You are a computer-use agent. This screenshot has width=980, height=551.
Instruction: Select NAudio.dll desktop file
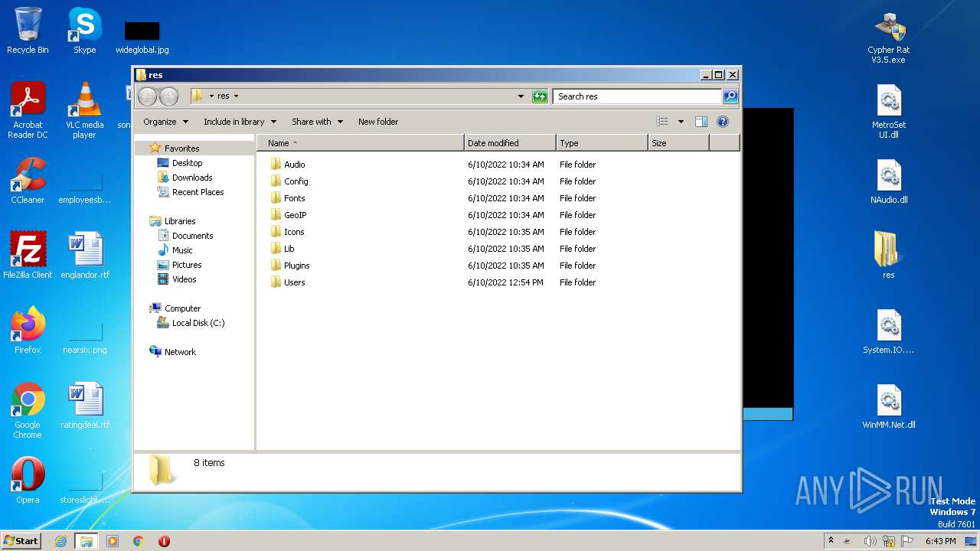pos(888,182)
